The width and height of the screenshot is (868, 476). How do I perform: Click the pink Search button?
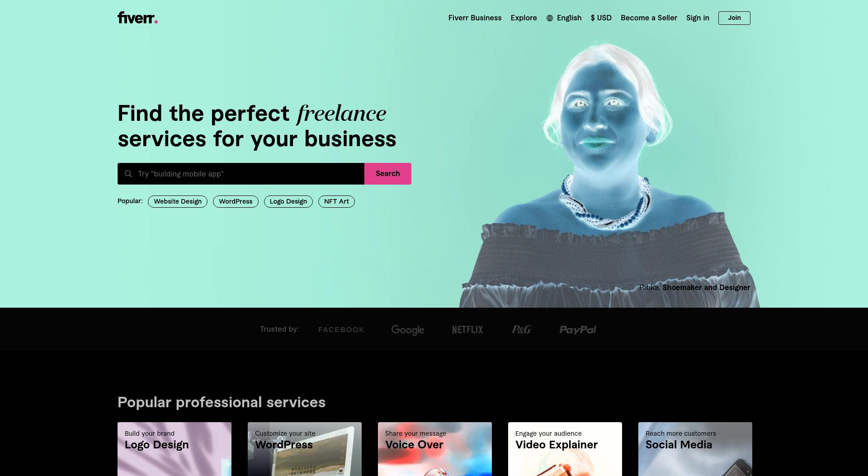coord(388,174)
